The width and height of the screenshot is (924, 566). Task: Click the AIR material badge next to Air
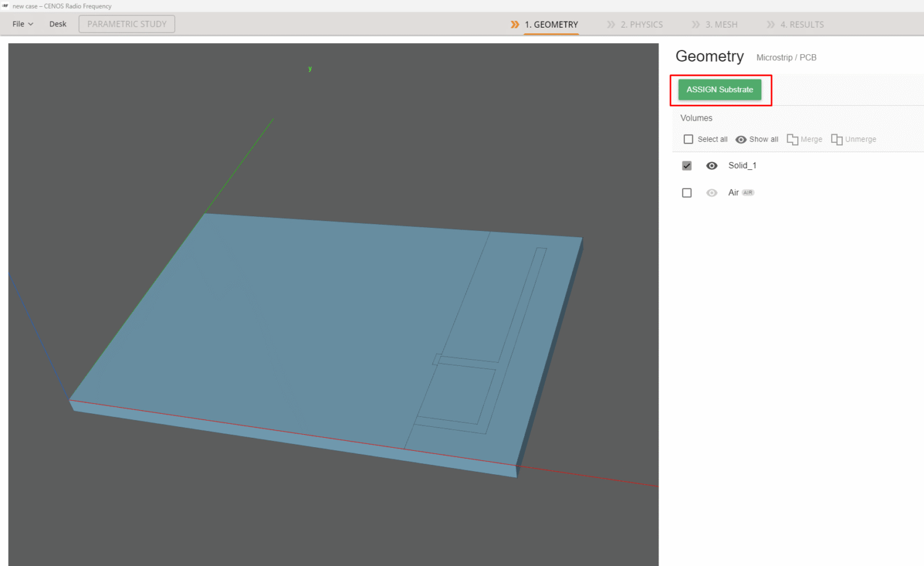(748, 192)
